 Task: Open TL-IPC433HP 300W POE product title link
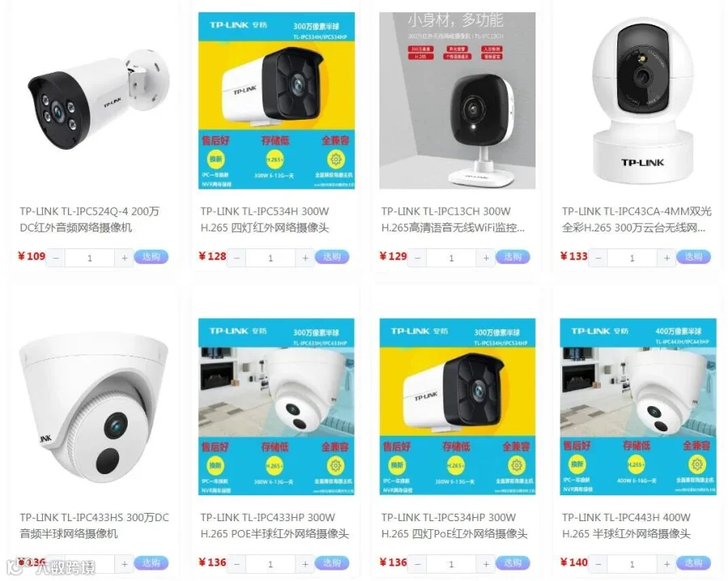(274, 526)
